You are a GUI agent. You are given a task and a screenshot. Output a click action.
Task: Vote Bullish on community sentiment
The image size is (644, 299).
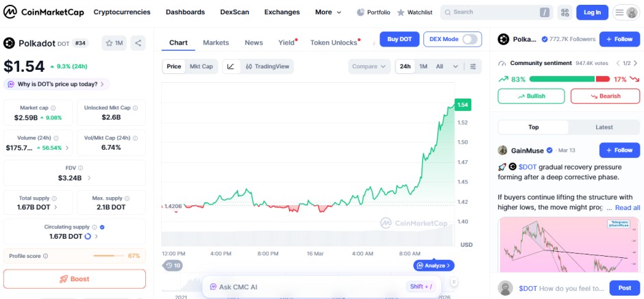[531, 96]
